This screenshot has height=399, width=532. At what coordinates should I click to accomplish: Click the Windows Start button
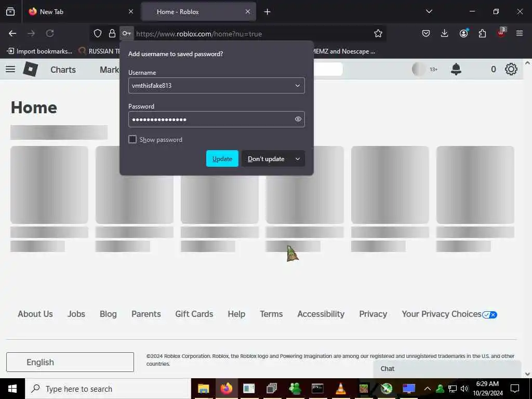pos(12,389)
